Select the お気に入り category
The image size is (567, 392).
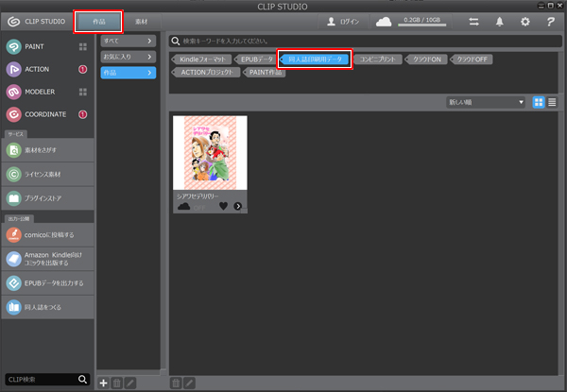coord(129,57)
